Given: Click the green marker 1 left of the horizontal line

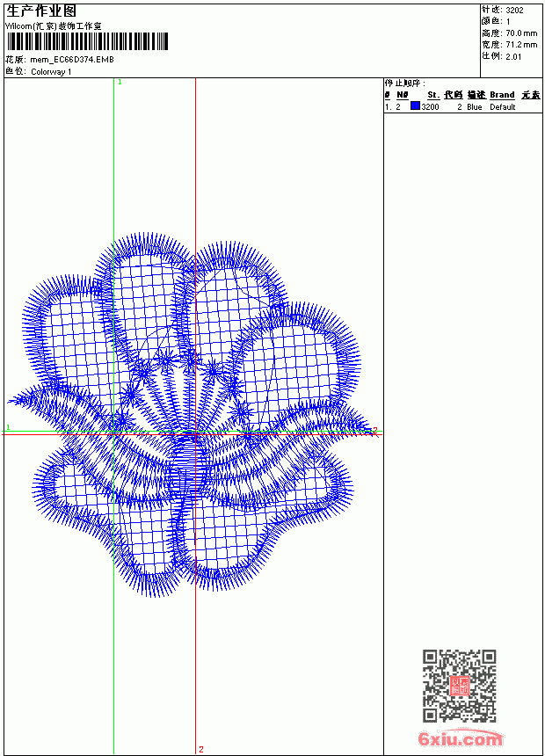Looking at the screenshot, I should (x=8, y=427).
